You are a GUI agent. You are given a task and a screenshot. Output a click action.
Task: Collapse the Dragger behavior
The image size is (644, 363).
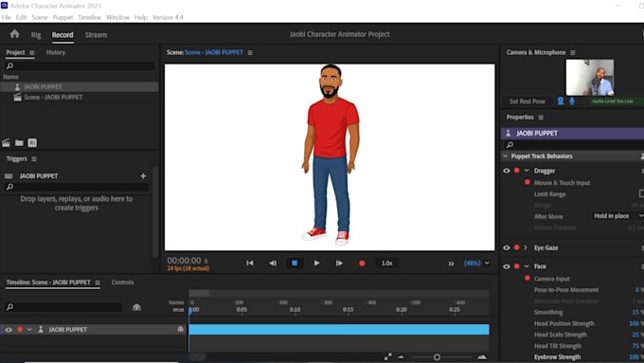(x=527, y=171)
